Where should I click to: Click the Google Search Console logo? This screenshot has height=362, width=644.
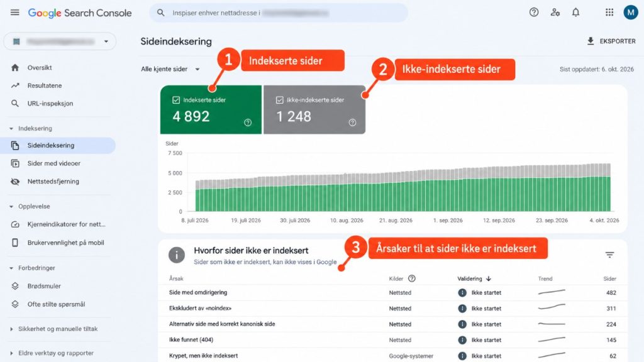coord(80,13)
